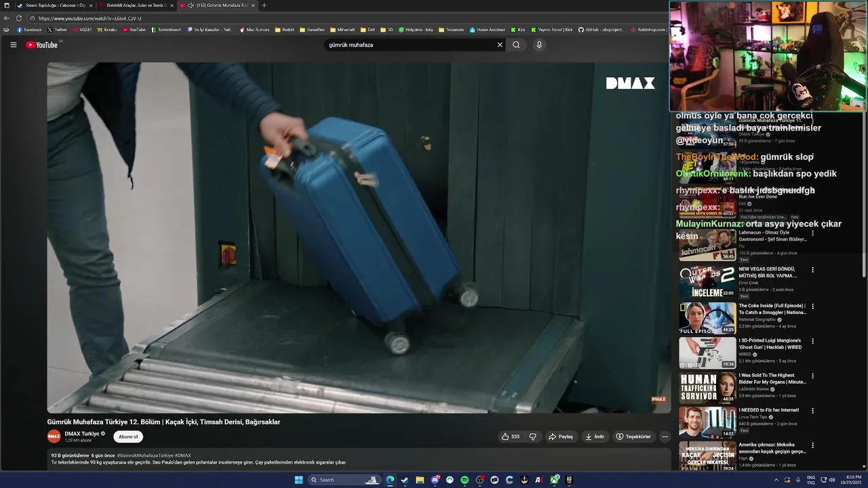Open options menu for Linus Tech Tips video
The width and height of the screenshot is (868, 488).
[812, 411]
